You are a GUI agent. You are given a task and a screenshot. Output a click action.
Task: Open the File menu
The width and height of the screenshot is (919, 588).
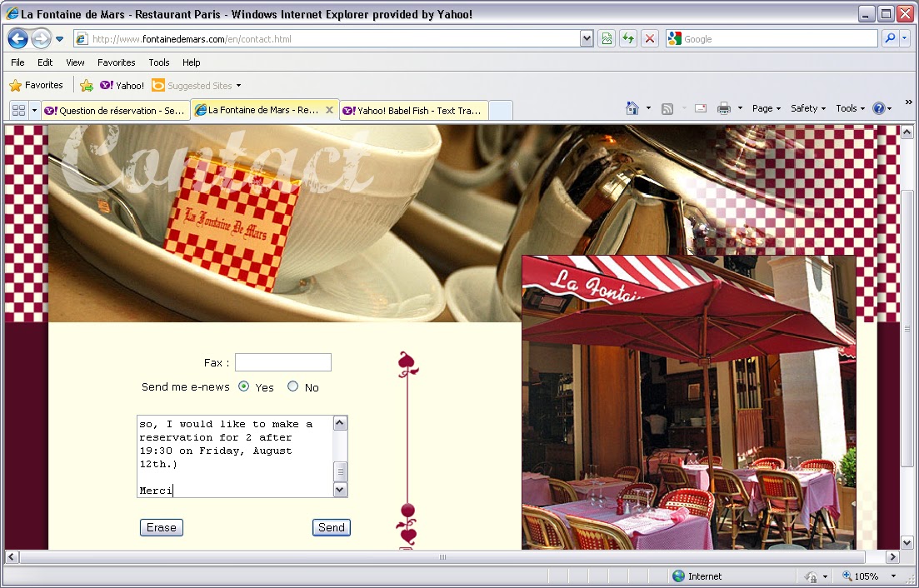click(17, 62)
